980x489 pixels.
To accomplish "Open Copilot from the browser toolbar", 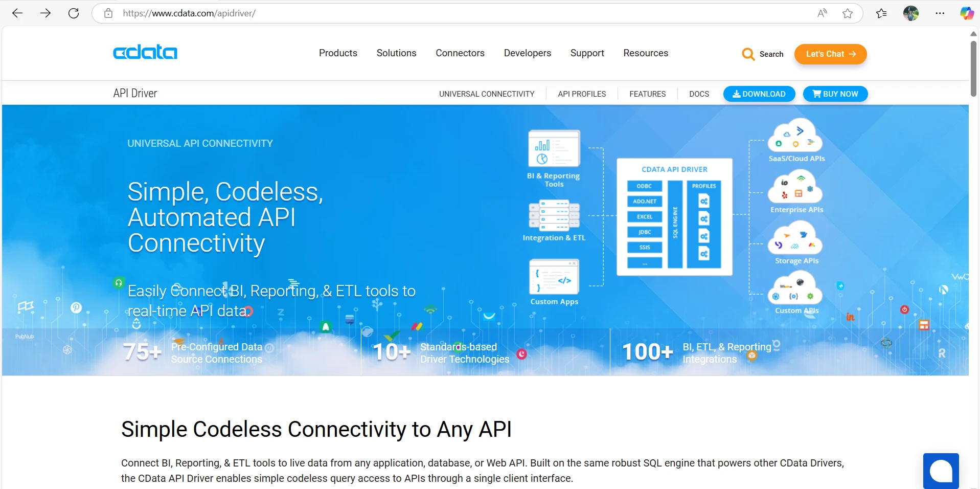I will point(967,13).
